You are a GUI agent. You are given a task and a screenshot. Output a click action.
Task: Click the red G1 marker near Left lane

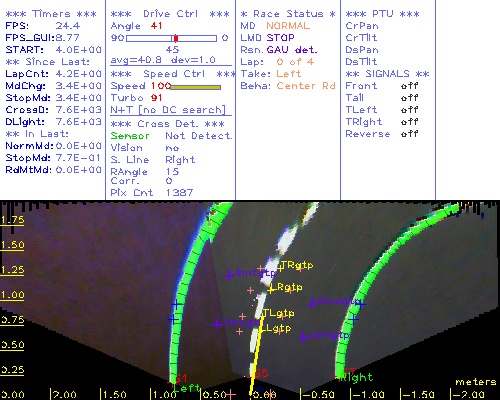coord(181,379)
